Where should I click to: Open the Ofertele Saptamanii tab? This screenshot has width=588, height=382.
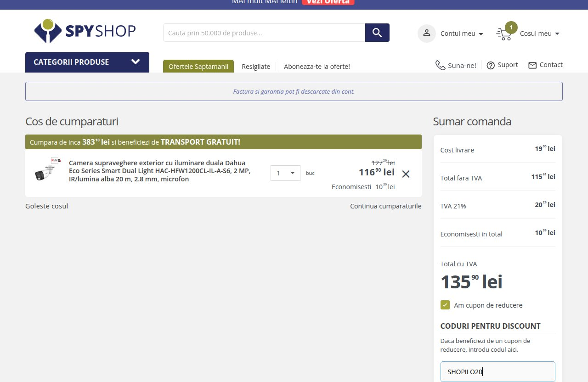pyautogui.click(x=198, y=66)
